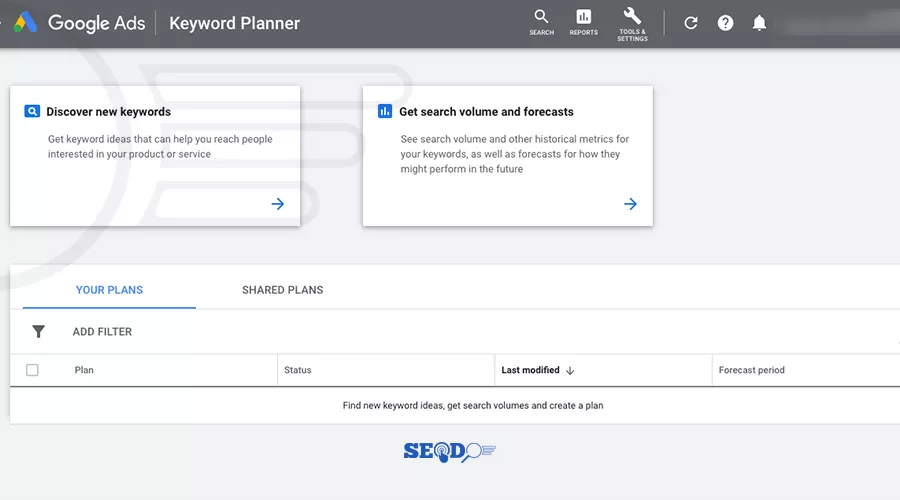Click the Google Ads logo icon
The image size is (900, 500).
click(x=26, y=23)
